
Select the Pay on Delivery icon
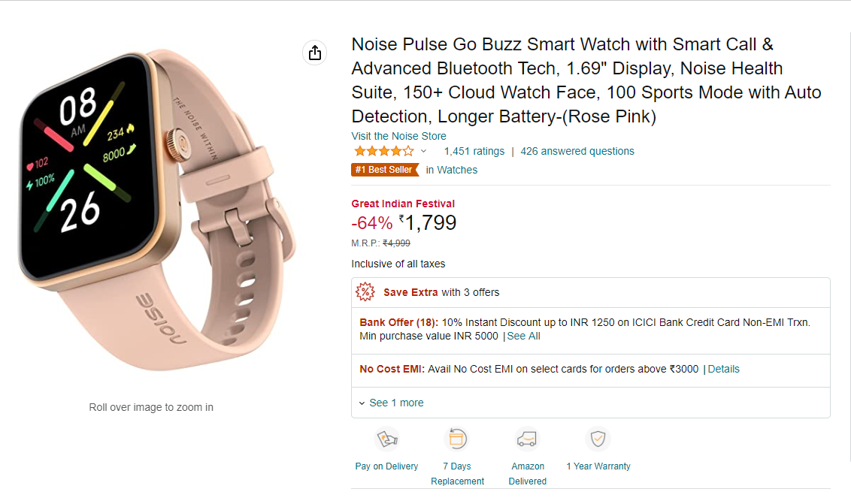[x=386, y=438]
